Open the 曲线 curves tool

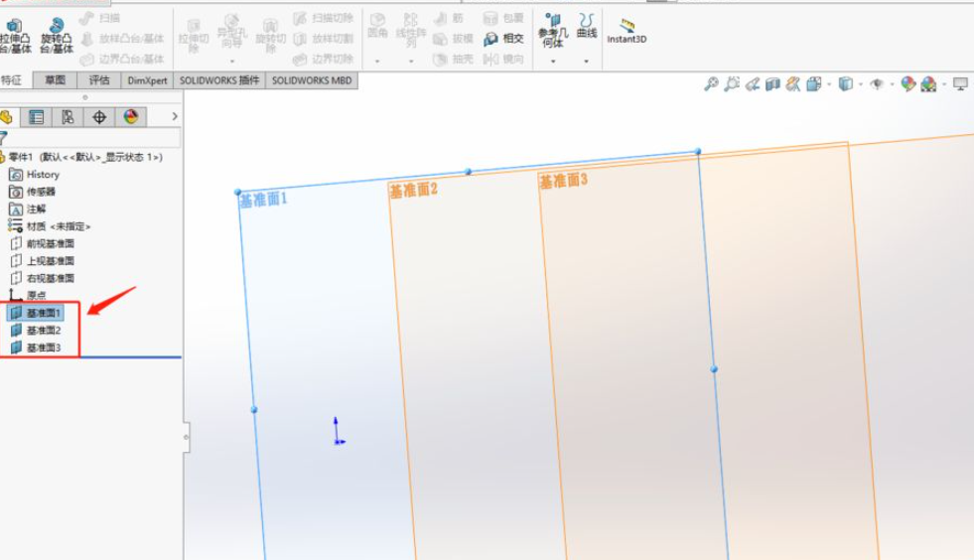pos(587,26)
